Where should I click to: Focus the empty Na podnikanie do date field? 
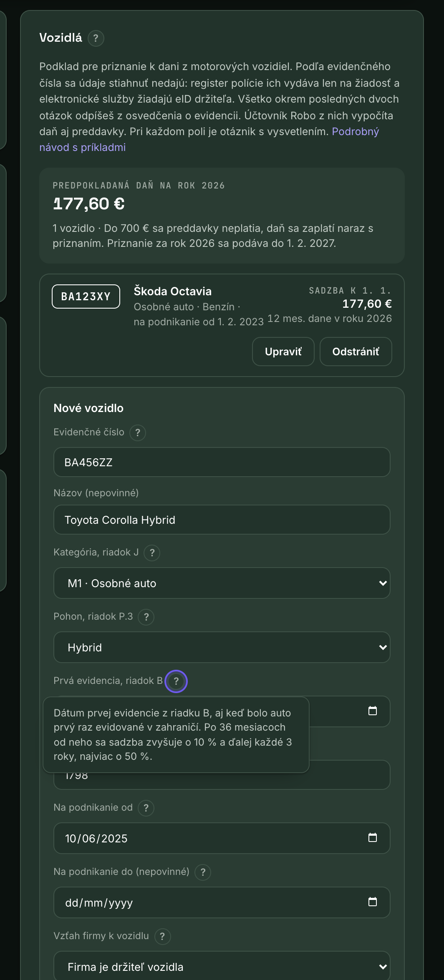pyautogui.click(x=222, y=902)
